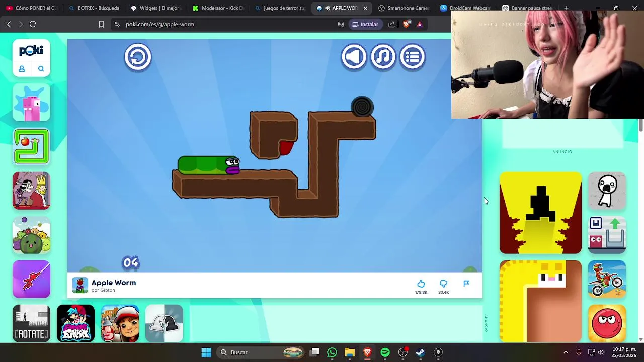Report the game with flag icon

pyautogui.click(x=466, y=284)
